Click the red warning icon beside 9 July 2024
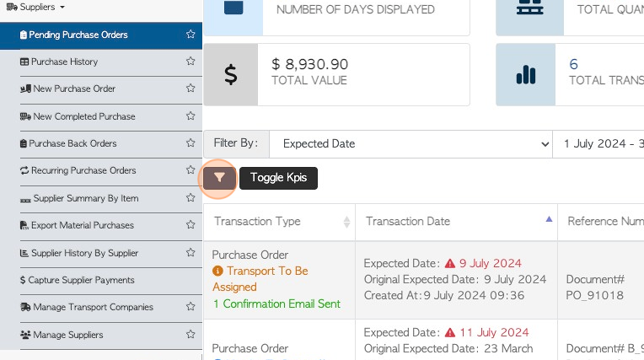Image resolution: width=644 pixels, height=360 pixels. click(450, 263)
